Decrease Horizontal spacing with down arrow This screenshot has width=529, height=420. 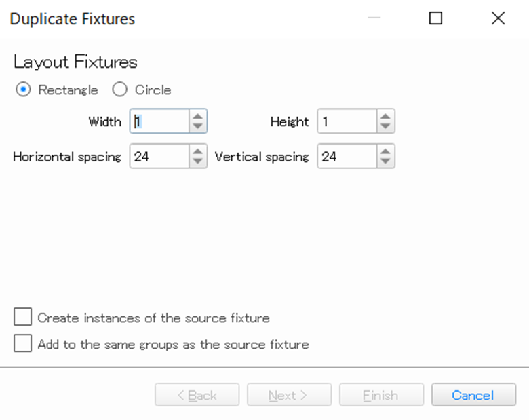(197, 161)
